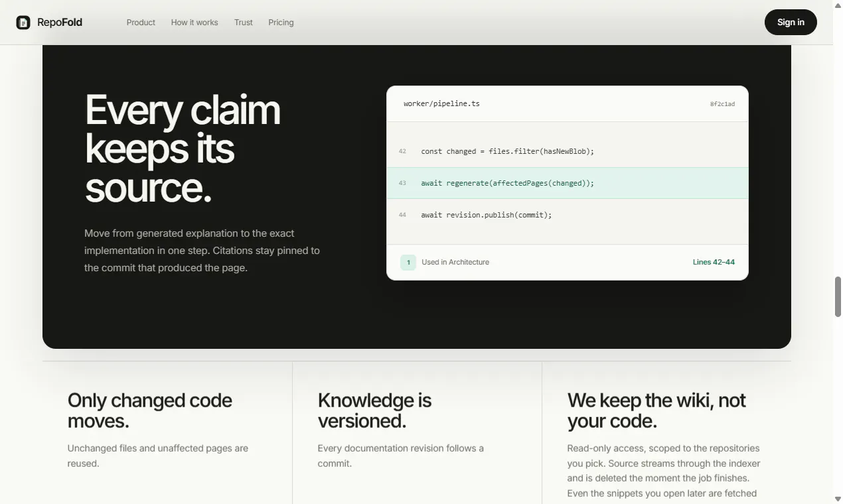
Task: Click the Unchanged files and unaffected pages text
Action: coord(158,456)
